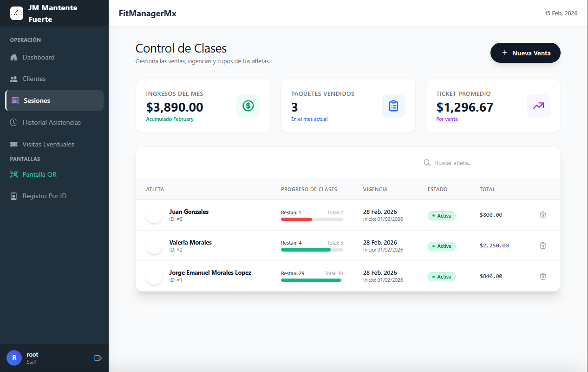Open the Dashboard menu item
Image resolution: width=588 pixels, height=372 pixels.
point(39,57)
